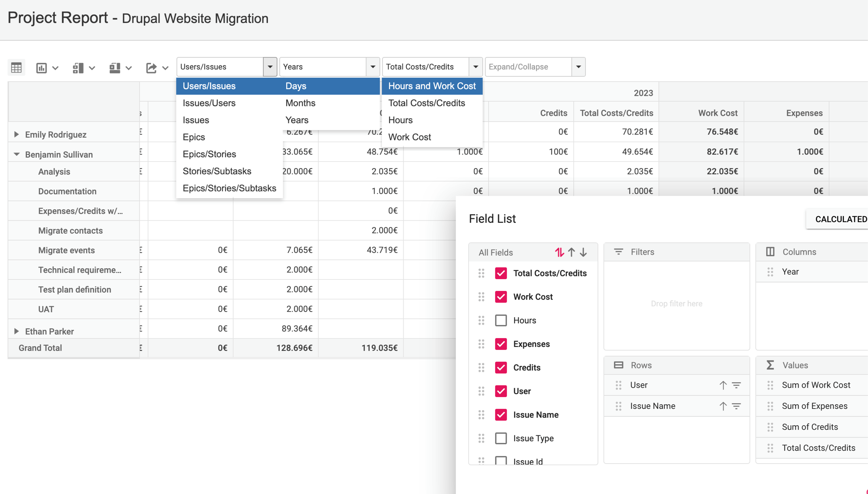
Task: Click the sort descending arrow in All Fields
Action: tap(583, 252)
